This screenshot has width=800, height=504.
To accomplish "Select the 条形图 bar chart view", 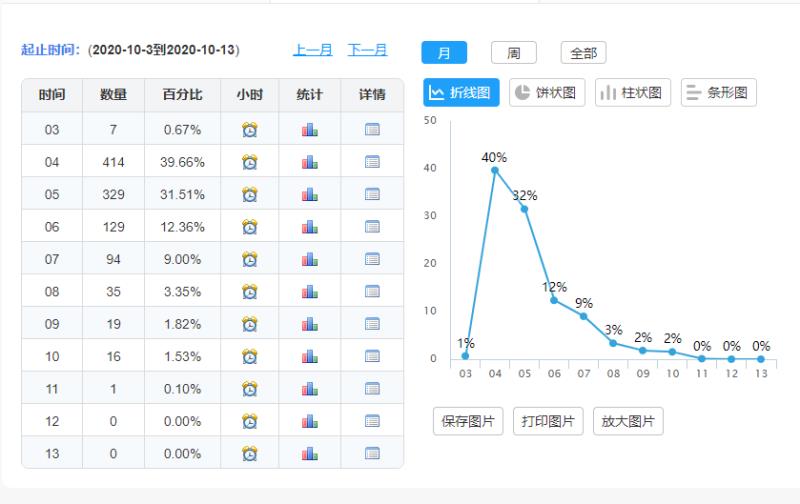I will (719, 93).
